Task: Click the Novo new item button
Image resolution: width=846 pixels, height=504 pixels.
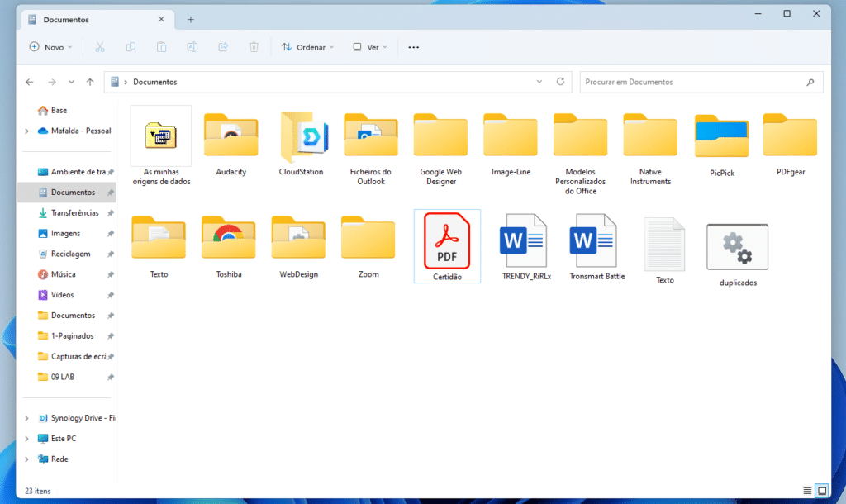Action: coord(50,47)
